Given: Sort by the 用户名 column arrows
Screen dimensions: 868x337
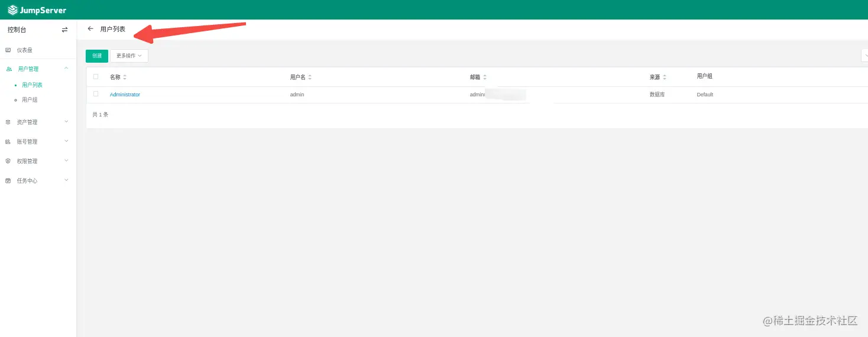Looking at the screenshot, I should (x=310, y=77).
